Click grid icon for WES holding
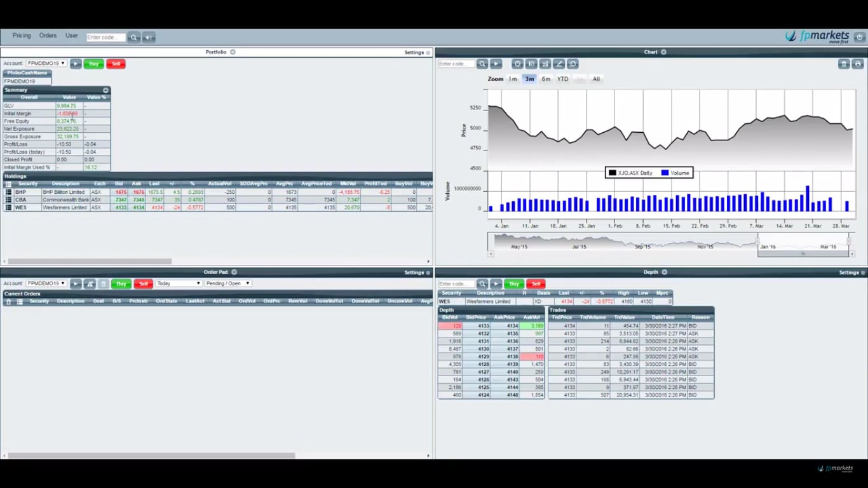The image size is (868, 488). tap(8, 207)
